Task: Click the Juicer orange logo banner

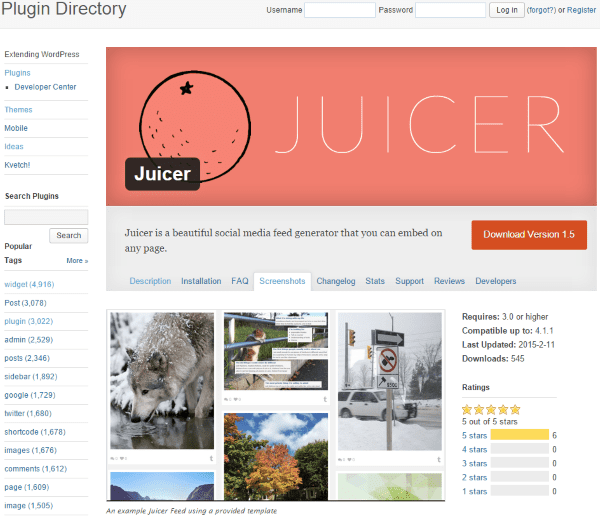Action: pos(351,126)
